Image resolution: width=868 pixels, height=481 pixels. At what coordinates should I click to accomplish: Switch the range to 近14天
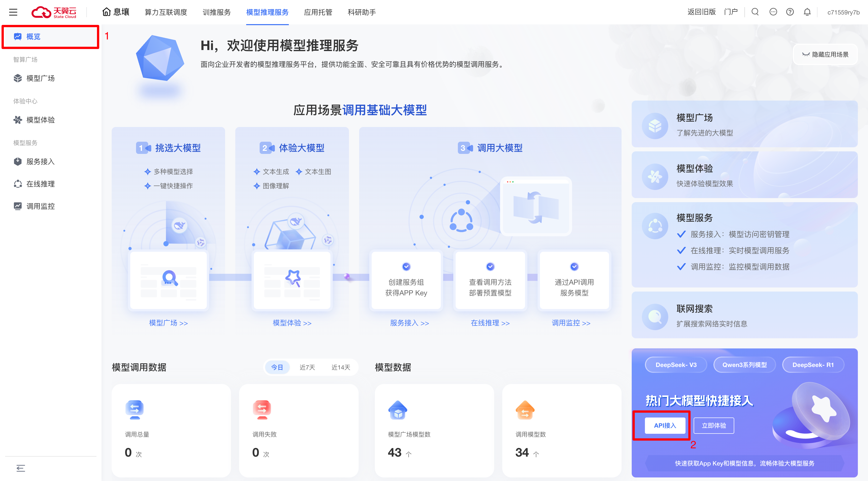(341, 367)
